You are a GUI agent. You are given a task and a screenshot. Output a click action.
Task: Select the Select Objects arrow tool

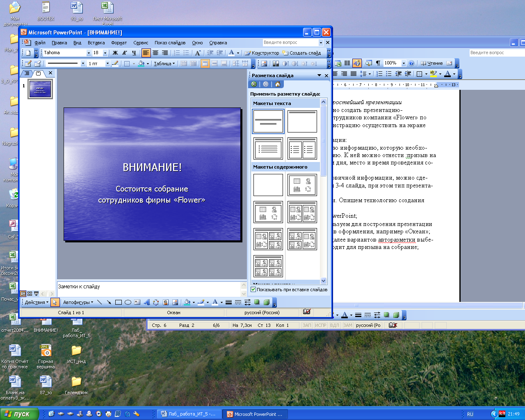click(55, 302)
